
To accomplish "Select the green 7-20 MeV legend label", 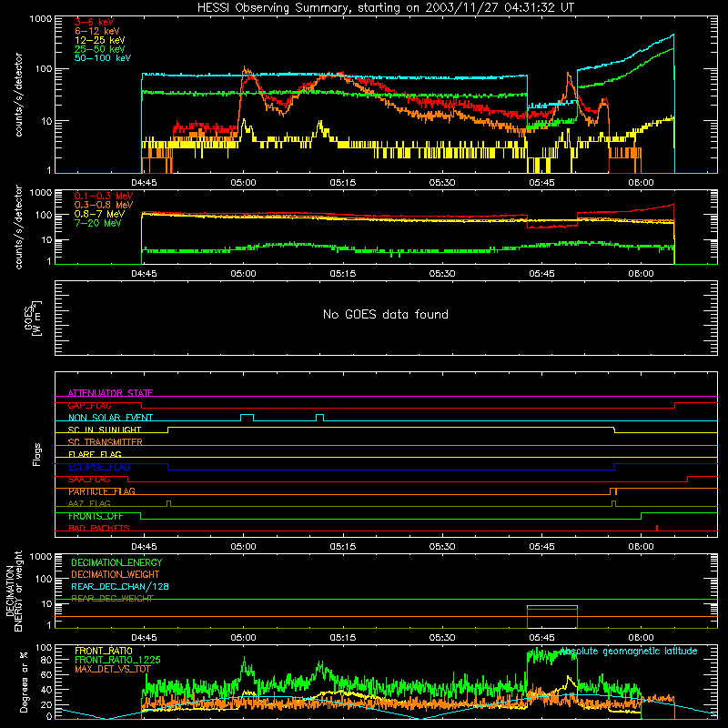I will 97,223.
